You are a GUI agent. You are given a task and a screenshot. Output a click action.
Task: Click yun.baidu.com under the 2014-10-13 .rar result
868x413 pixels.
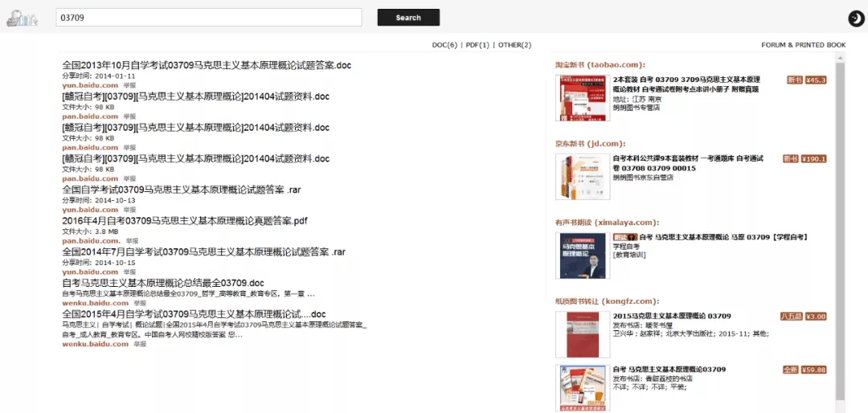click(90, 210)
